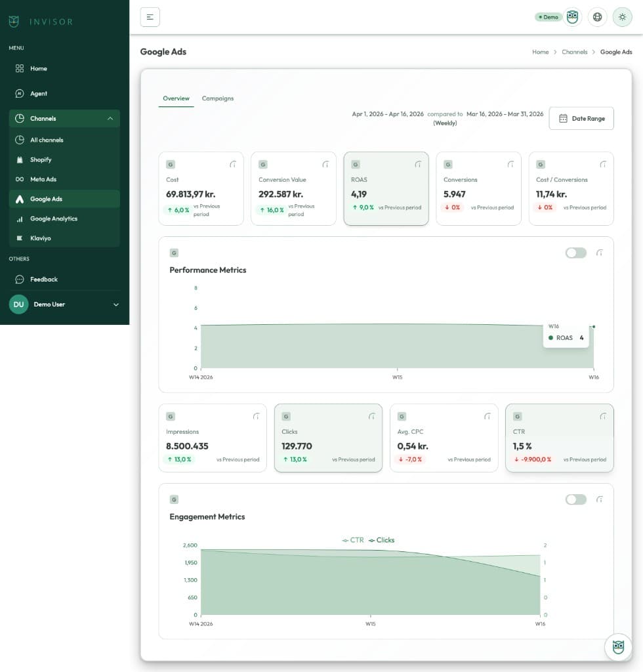Click info icon on ROAS card
643x672 pixels.
click(418, 164)
